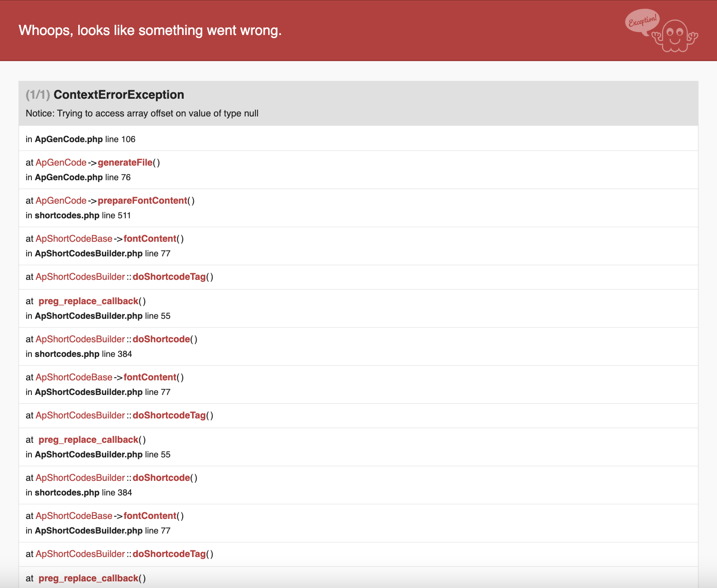Click the "Whoops, looks like something went wrong" heading
The width and height of the screenshot is (717, 588).
click(x=150, y=30)
